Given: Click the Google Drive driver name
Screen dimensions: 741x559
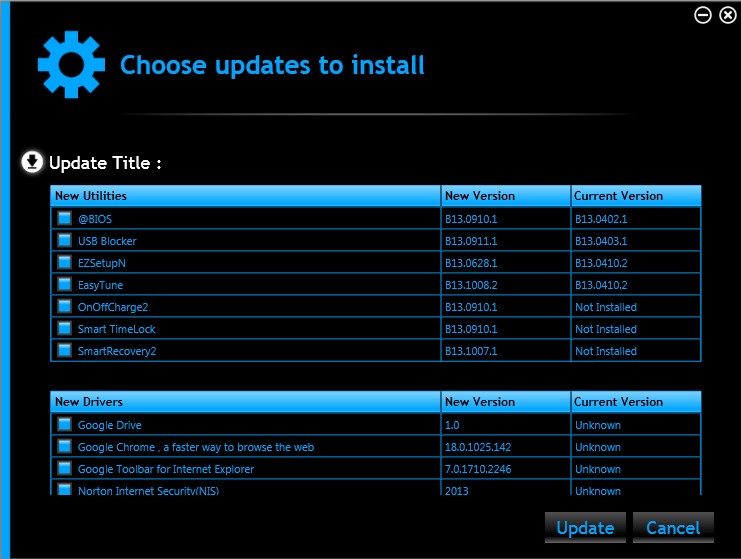Looking at the screenshot, I should click(110, 425).
